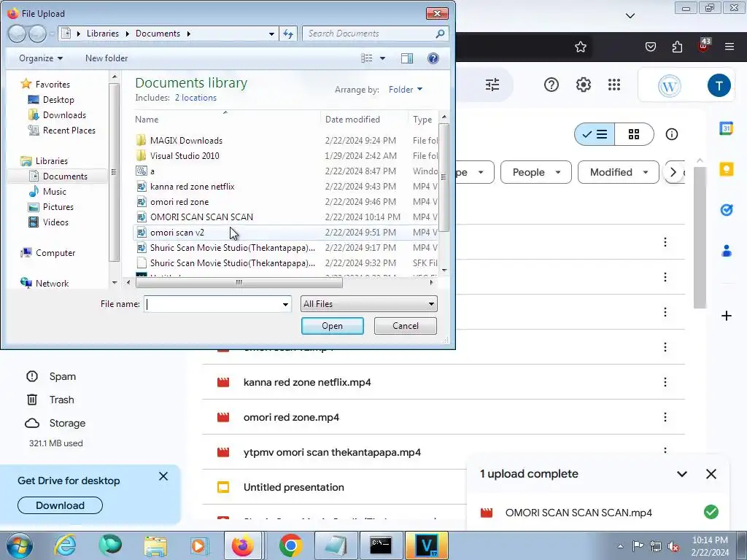Viewport: 747px width, 560px height.
Task: Open Windows Start menu orb
Action: pos(19,545)
